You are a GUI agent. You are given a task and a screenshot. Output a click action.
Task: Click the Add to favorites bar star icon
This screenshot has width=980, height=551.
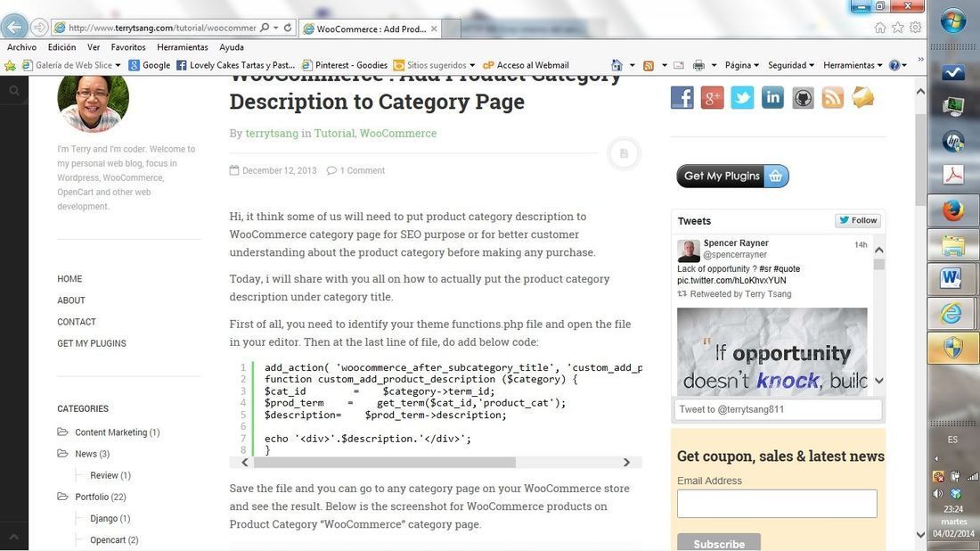(10, 65)
